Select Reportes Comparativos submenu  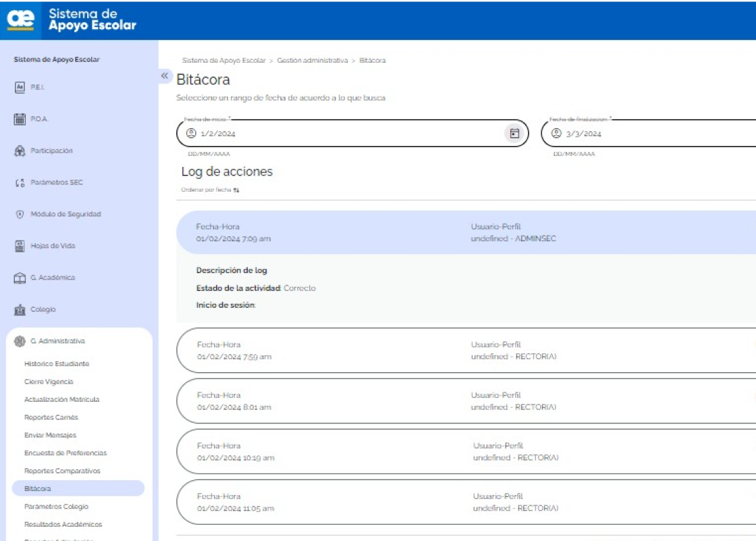(62, 471)
